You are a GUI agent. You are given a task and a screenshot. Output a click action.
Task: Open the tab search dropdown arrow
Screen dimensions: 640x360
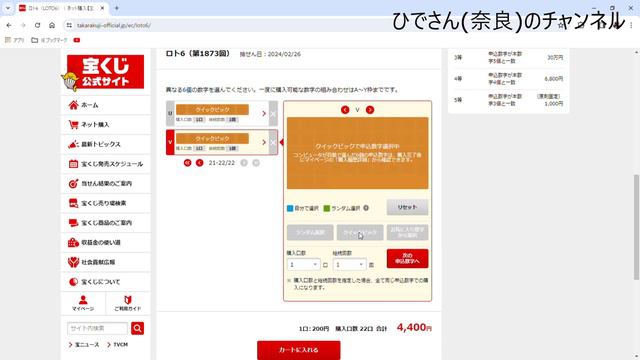8,8
